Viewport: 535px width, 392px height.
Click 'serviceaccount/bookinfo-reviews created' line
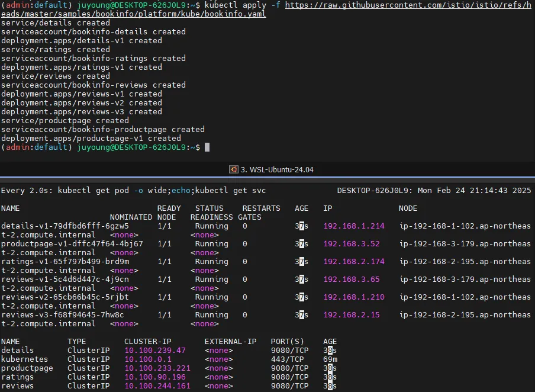click(94, 85)
